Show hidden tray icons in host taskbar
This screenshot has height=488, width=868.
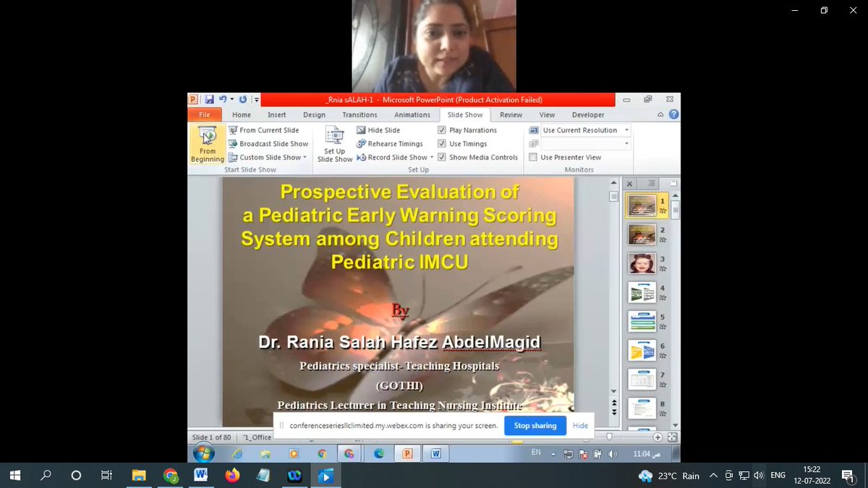point(714,476)
